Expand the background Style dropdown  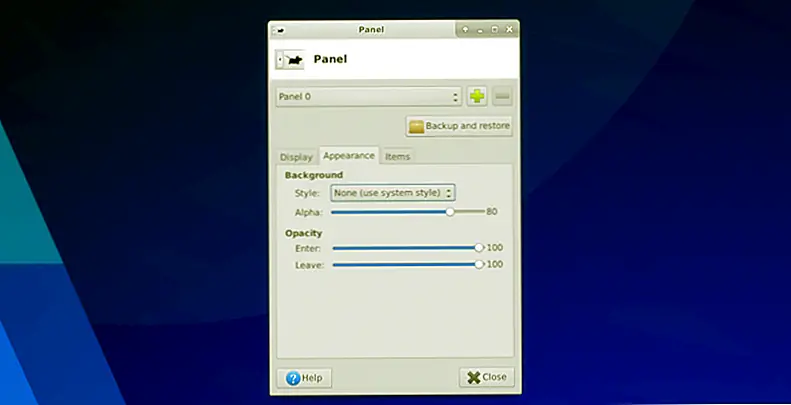click(394, 192)
